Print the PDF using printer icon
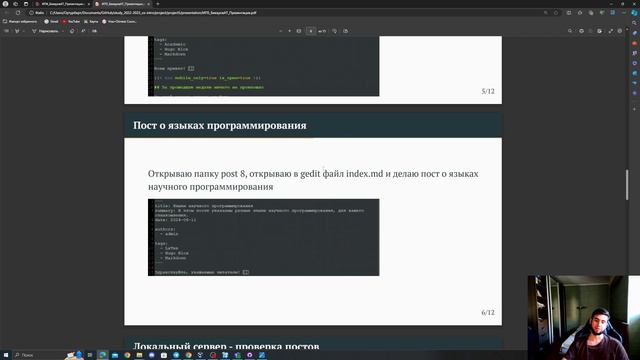Image resolution: width=640 pixels, height=360 pixels. [x=581, y=31]
